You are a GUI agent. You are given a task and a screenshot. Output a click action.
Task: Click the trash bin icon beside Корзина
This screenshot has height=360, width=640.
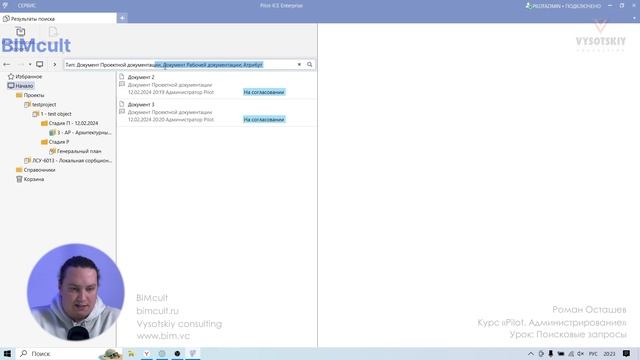pos(19,179)
